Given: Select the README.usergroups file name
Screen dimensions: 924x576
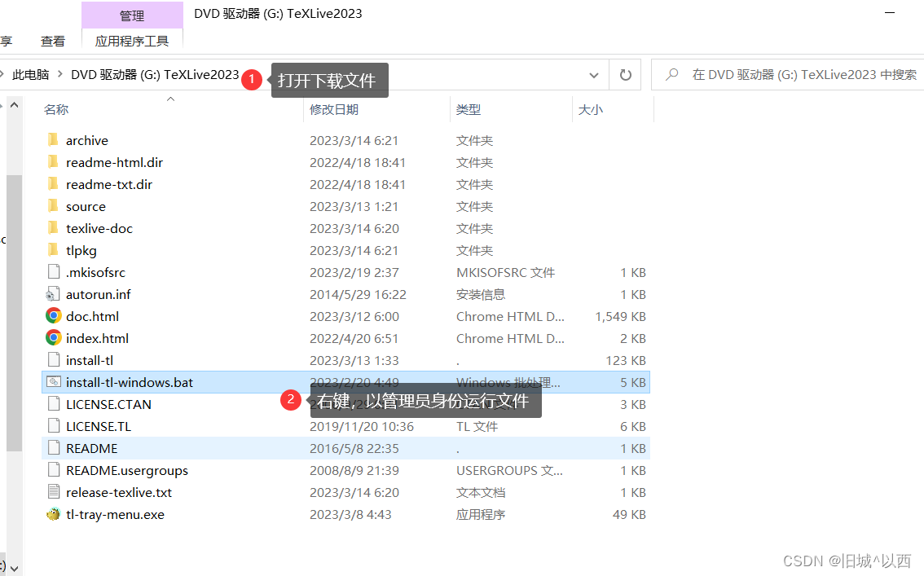Looking at the screenshot, I should pos(127,471).
